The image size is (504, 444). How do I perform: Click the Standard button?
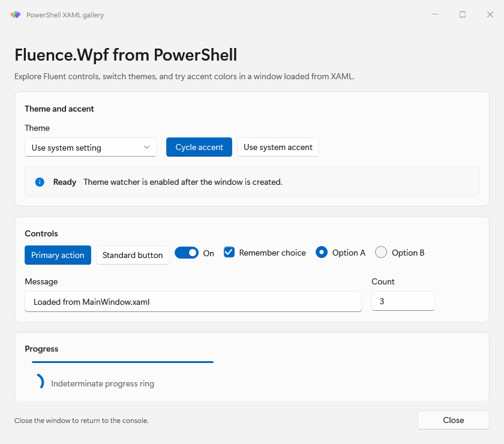pyautogui.click(x=133, y=255)
